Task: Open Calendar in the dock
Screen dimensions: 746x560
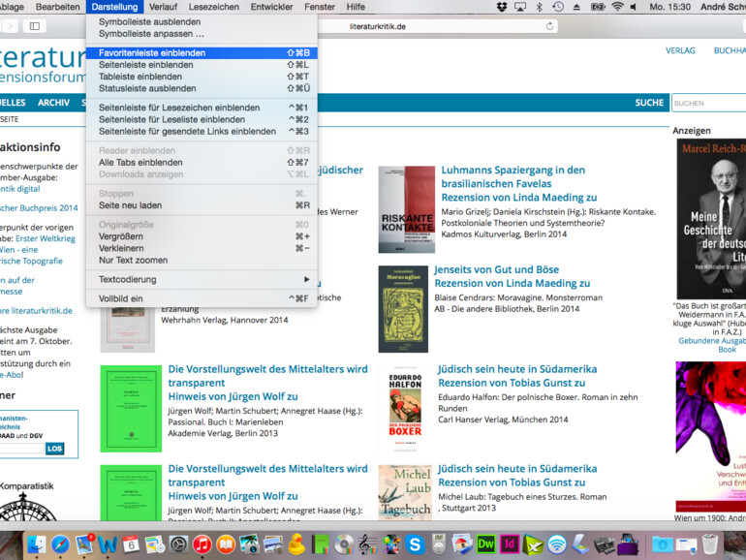Action: pyautogui.click(x=131, y=544)
